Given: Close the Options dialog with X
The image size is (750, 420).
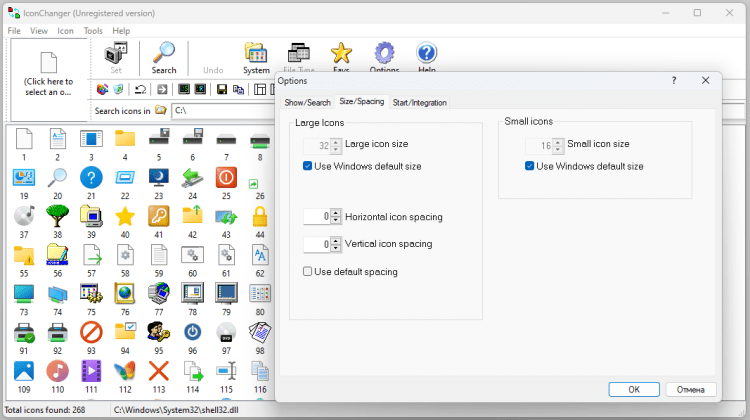Looking at the screenshot, I should [706, 80].
